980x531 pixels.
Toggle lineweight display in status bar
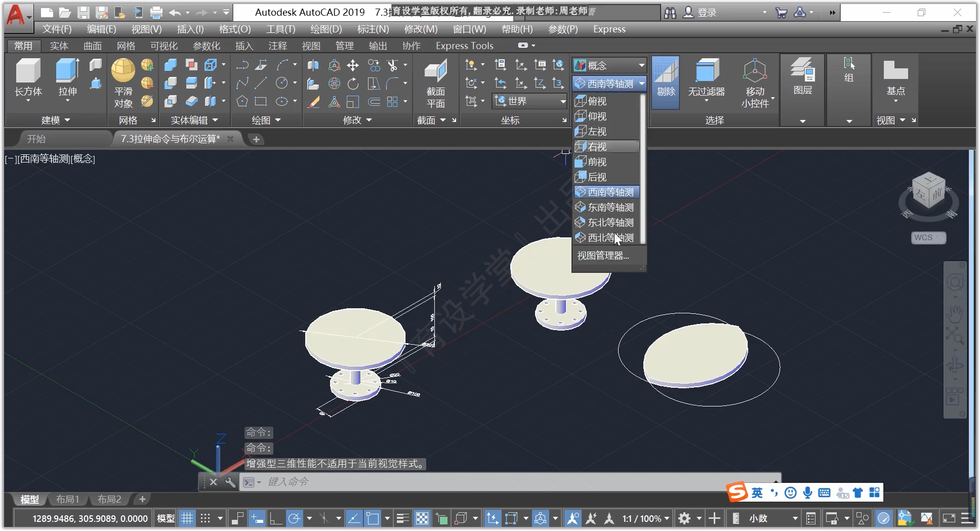pos(403,518)
